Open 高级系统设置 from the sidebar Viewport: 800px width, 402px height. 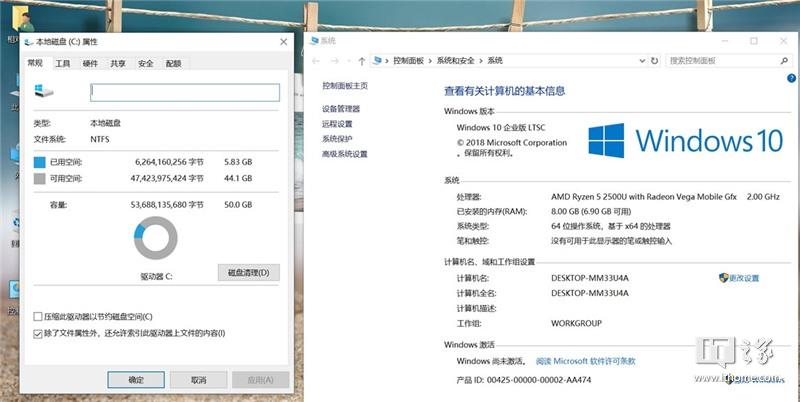click(344, 154)
